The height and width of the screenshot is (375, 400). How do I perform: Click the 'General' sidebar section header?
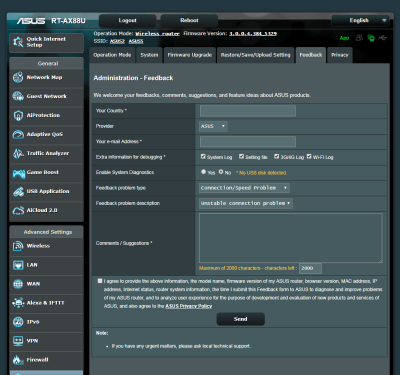coord(48,63)
